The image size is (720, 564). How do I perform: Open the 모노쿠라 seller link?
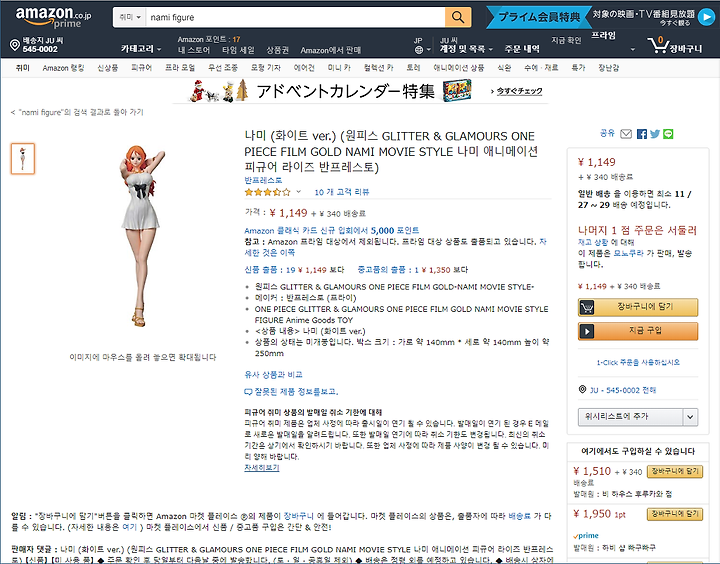(x=628, y=253)
